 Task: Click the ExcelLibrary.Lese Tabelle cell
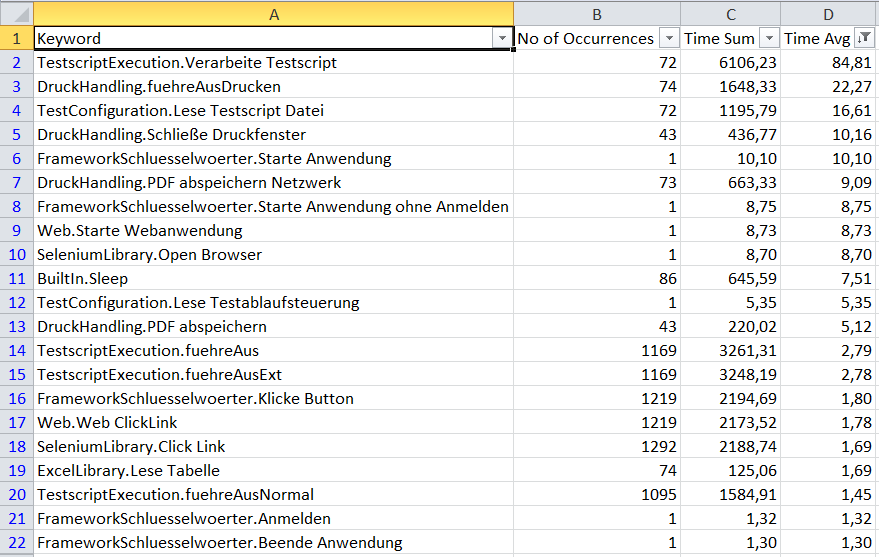click(273, 470)
